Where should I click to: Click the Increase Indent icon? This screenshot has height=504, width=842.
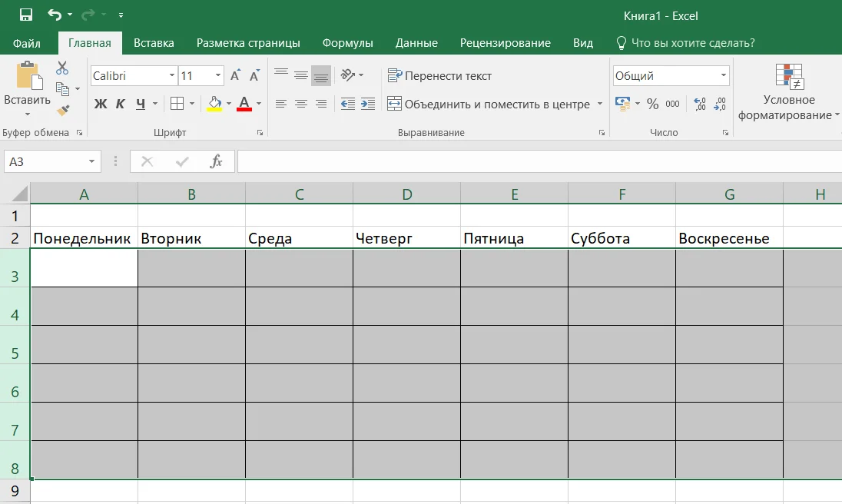(368, 104)
